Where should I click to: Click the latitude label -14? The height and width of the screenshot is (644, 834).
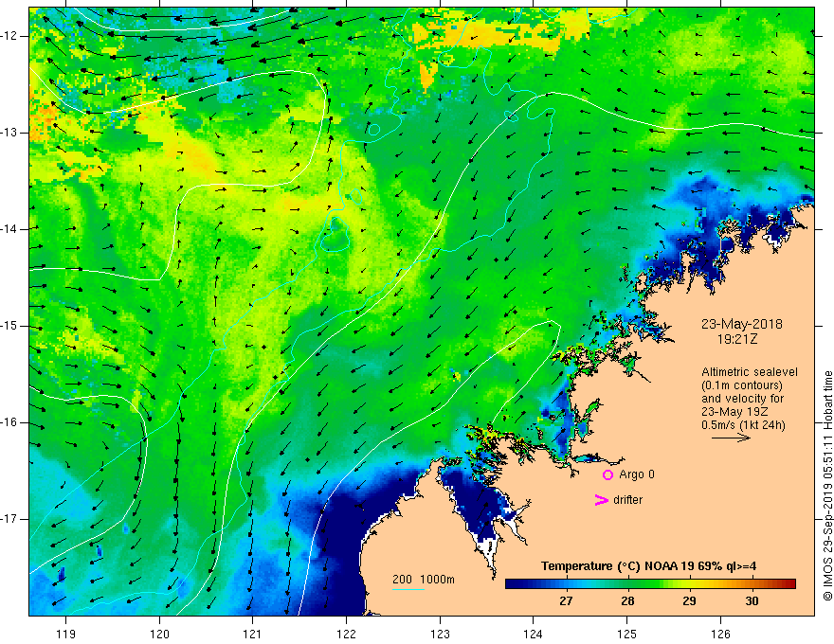[x=10, y=229]
